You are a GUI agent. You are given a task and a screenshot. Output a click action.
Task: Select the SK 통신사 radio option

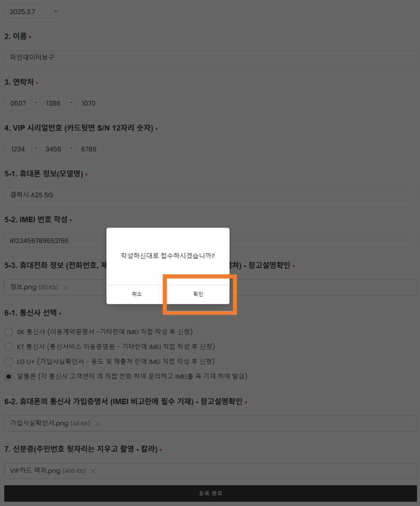9,332
